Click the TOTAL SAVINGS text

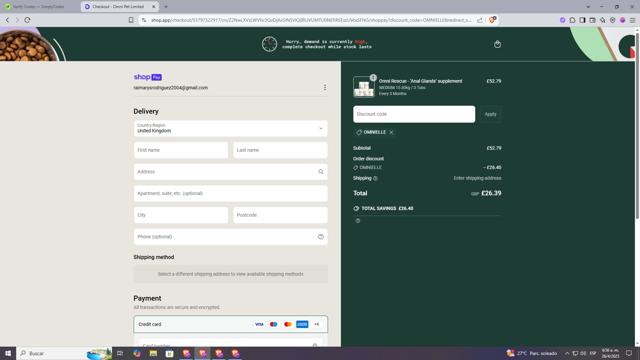[387, 209]
